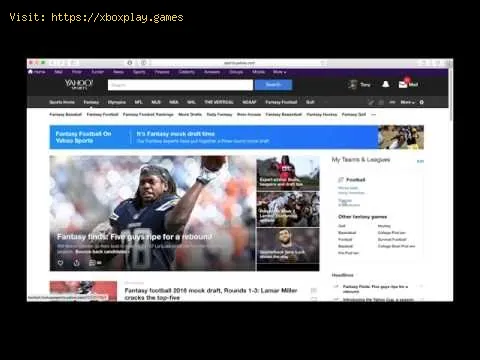
Task: Like the featured story with heart icon
Action: (60, 263)
